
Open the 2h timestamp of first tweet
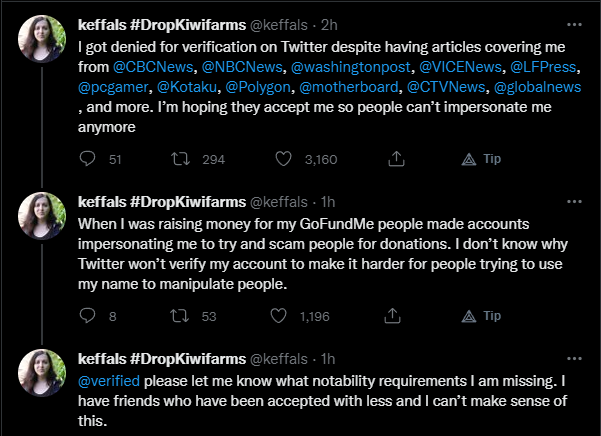pyautogui.click(x=328, y=23)
